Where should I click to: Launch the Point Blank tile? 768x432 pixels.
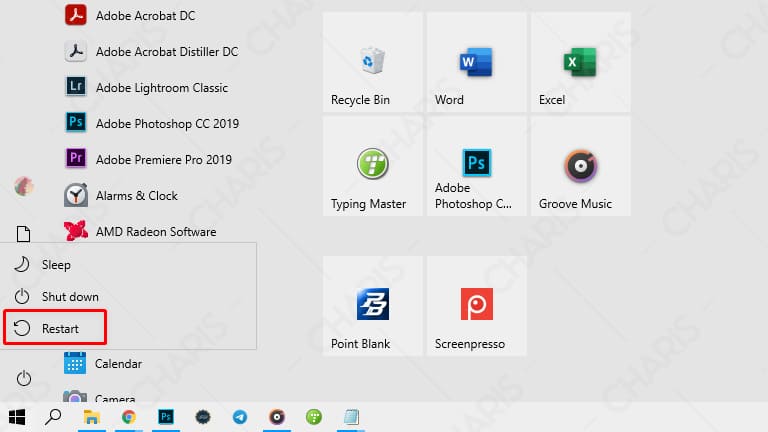(x=373, y=306)
